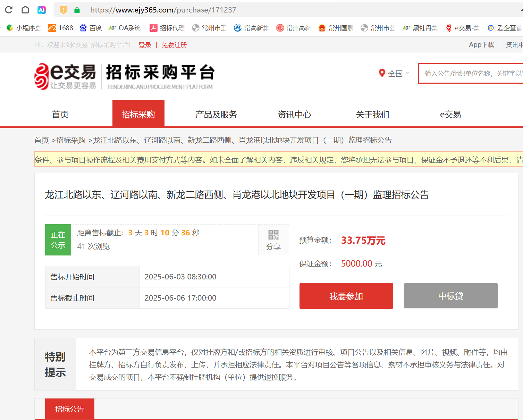Click the 5000.00 元 deposit amount
Screen dimensions: 523x420
pyautogui.click(x=362, y=263)
